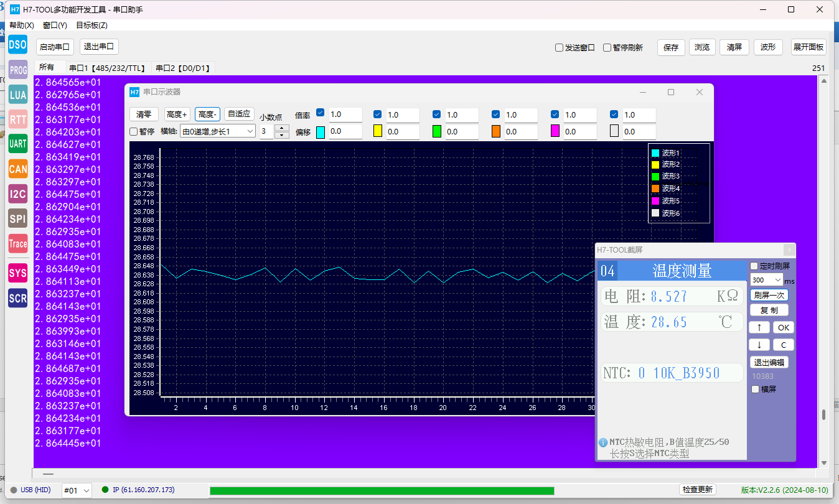Click the 高度+ button

(177, 114)
